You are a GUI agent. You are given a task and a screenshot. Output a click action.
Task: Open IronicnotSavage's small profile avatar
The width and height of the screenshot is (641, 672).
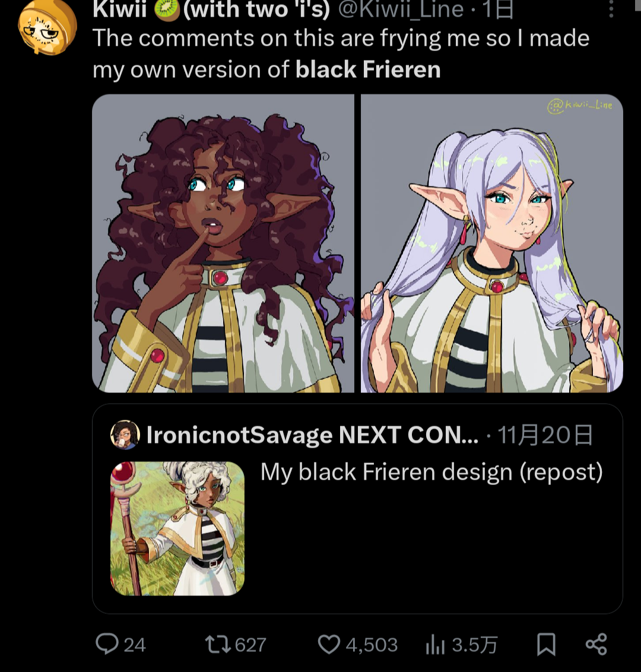pyautogui.click(x=125, y=435)
